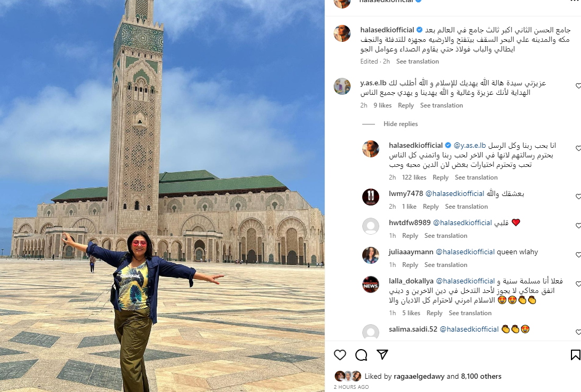Reply to juliaaaymann's comment

pyautogui.click(x=410, y=265)
